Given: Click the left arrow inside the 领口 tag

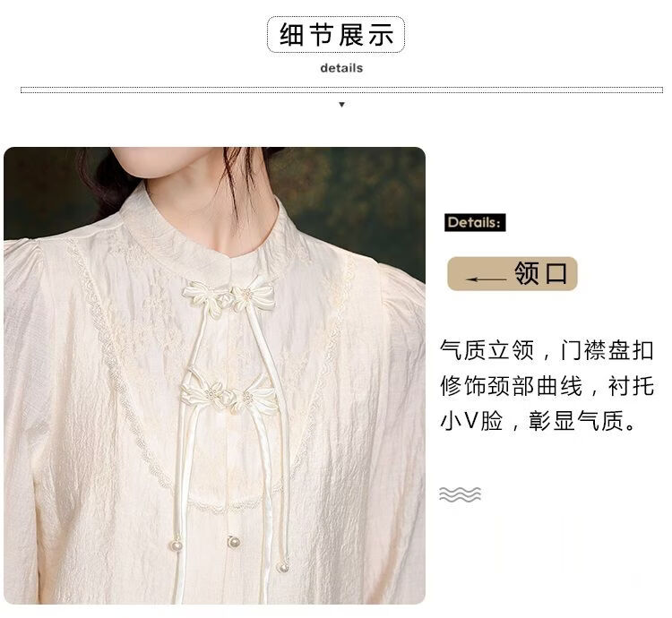Looking at the screenshot, I should (x=486, y=279).
